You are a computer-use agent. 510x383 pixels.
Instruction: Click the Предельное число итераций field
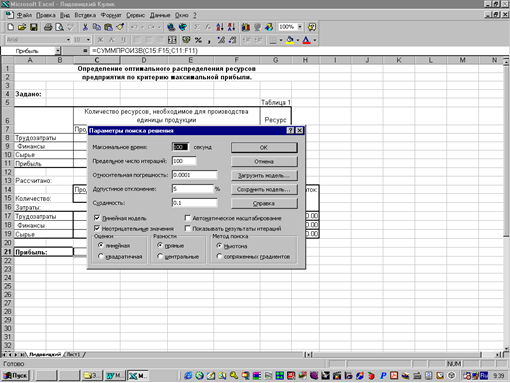pyautogui.click(x=184, y=161)
